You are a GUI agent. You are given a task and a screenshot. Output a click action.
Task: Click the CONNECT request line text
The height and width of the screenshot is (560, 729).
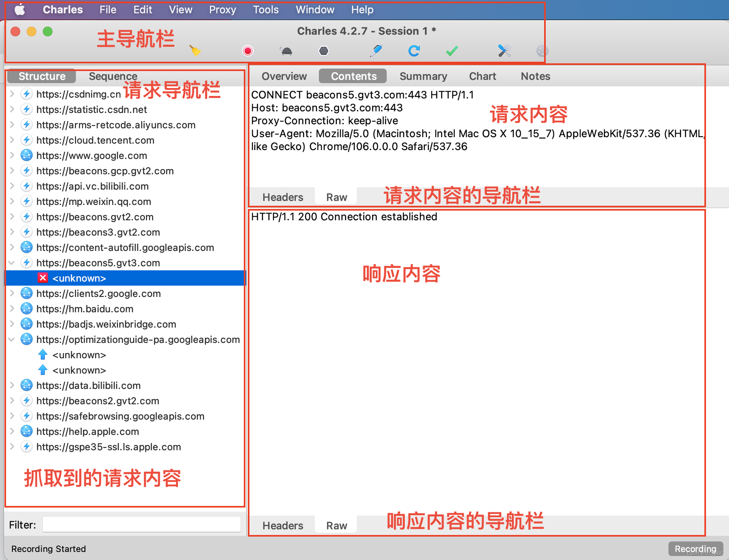point(362,95)
